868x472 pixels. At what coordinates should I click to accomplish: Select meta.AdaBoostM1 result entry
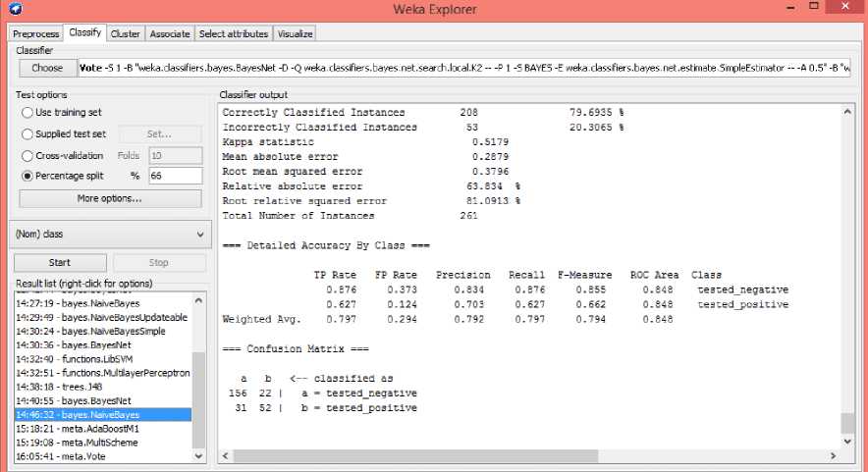pyautogui.click(x=103, y=428)
